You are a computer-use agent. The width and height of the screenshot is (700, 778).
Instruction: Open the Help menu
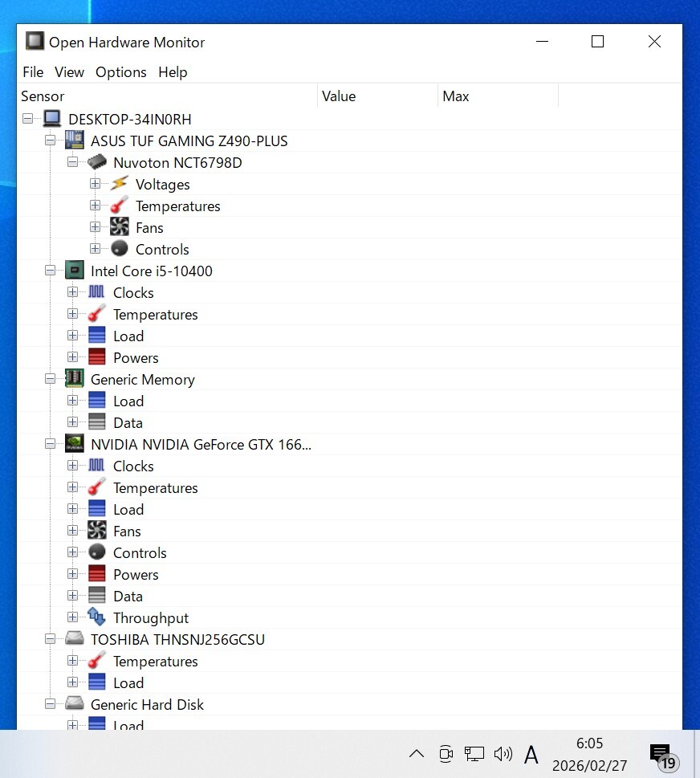tap(173, 72)
